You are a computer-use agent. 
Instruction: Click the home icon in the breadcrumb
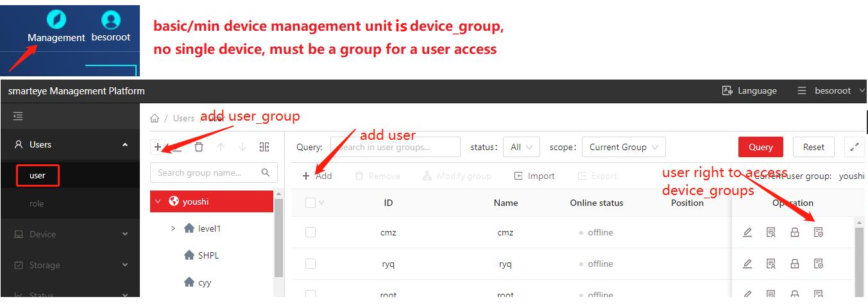click(155, 118)
